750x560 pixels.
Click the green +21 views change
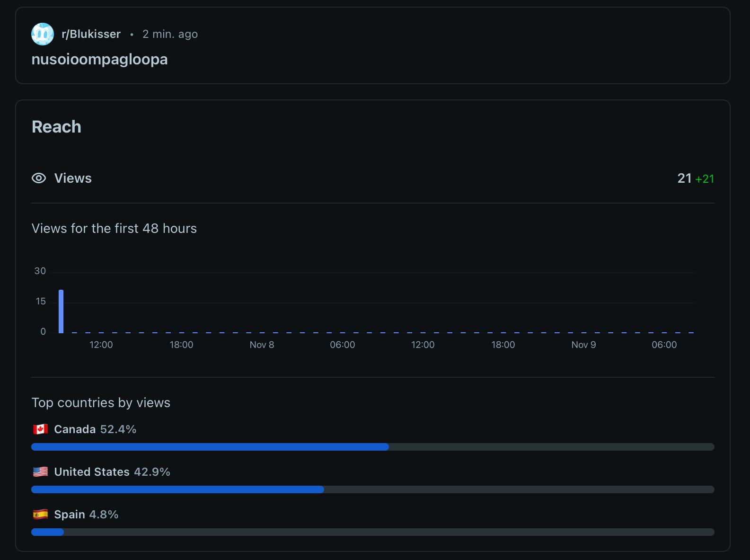pyautogui.click(x=705, y=179)
